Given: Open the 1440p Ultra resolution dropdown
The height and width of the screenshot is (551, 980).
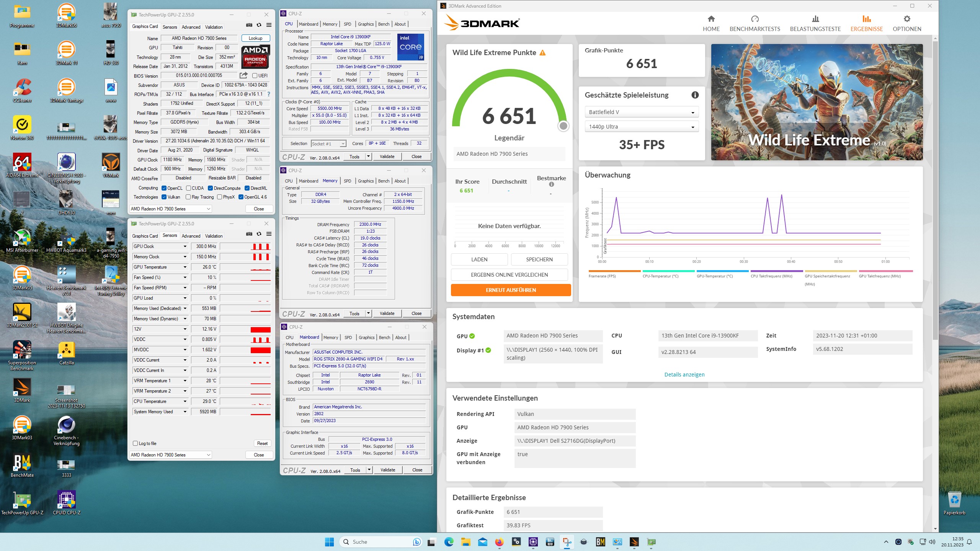Looking at the screenshot, I should [642, 127].
